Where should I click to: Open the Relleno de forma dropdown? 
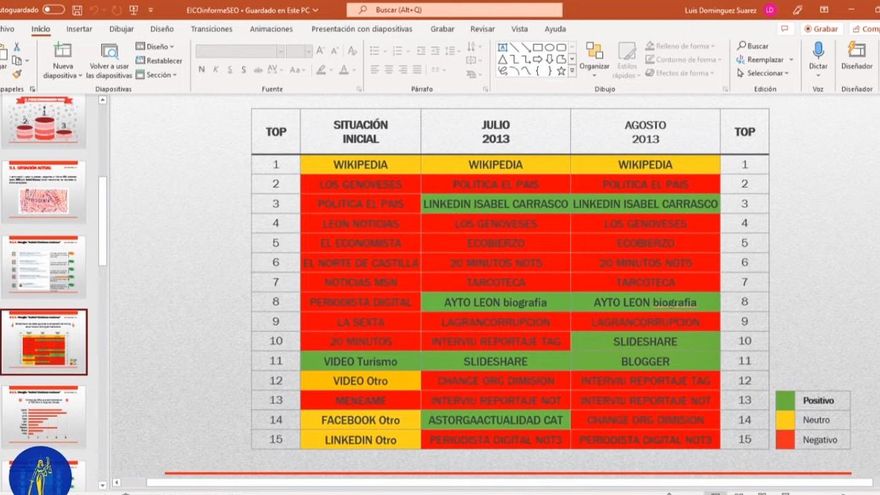(x=680, y=46)
